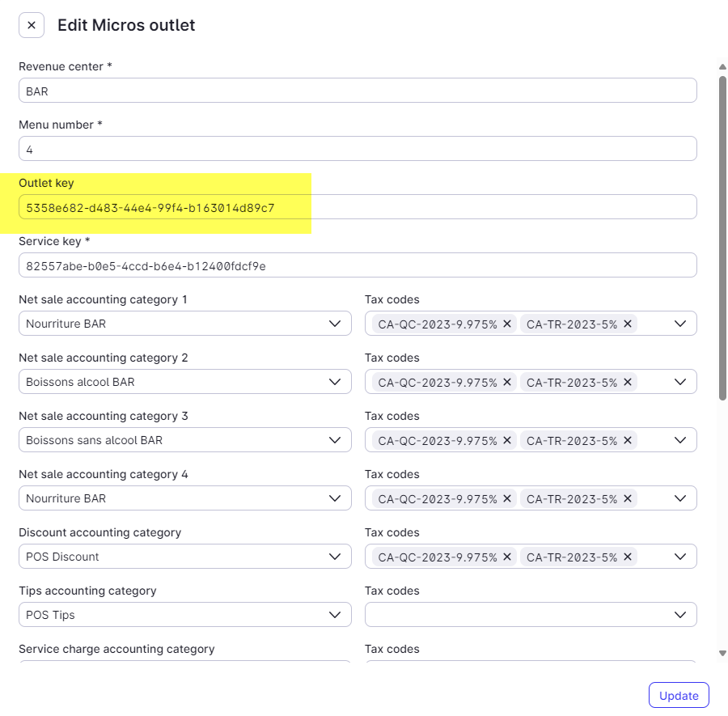Close the Edit Micros outlet dialog
This screenshot has height=716, width=728.
31,24
